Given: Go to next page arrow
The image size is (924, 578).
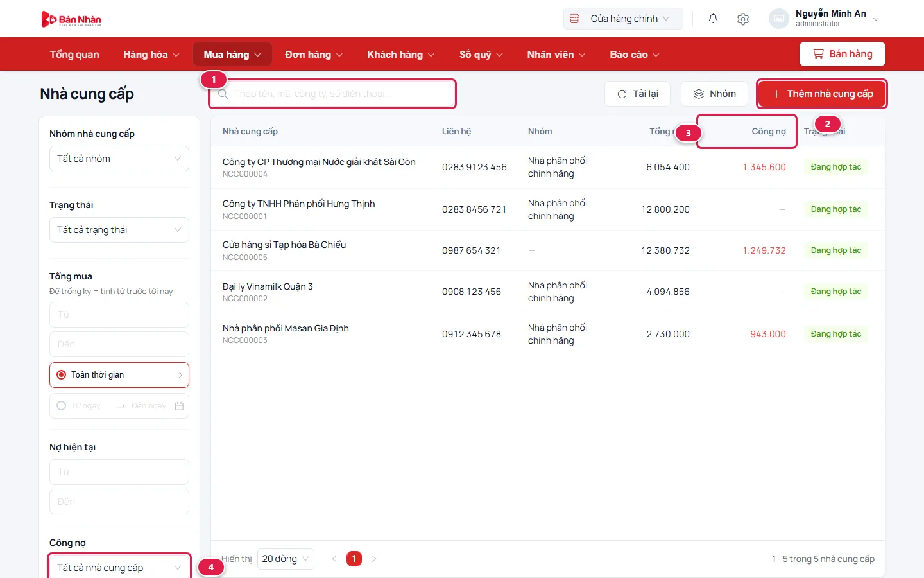Looking at the screenshot, I should tap(374, 559).
